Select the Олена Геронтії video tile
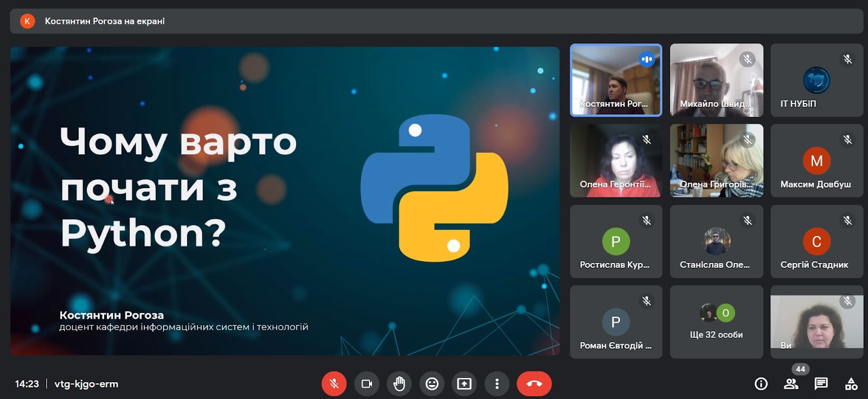Viewport: 868px width, 399px height. (x=616, y=160)
